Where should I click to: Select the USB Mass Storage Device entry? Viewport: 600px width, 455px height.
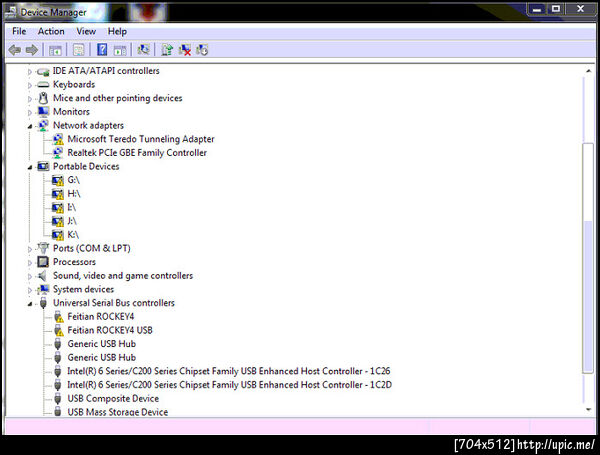(x=117, y=412)
